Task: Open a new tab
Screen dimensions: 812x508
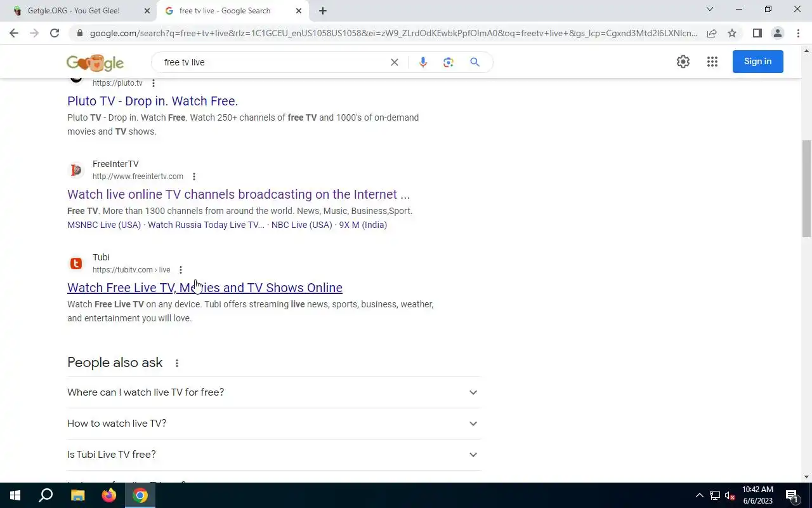Action: click(x=323, y=11)
